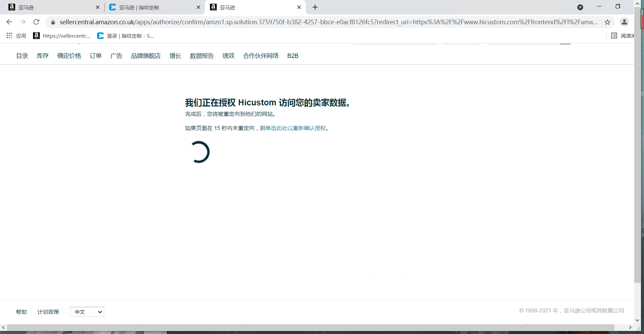Close the 亚马逊 | 指纹定制 tab

click(198, 7)
